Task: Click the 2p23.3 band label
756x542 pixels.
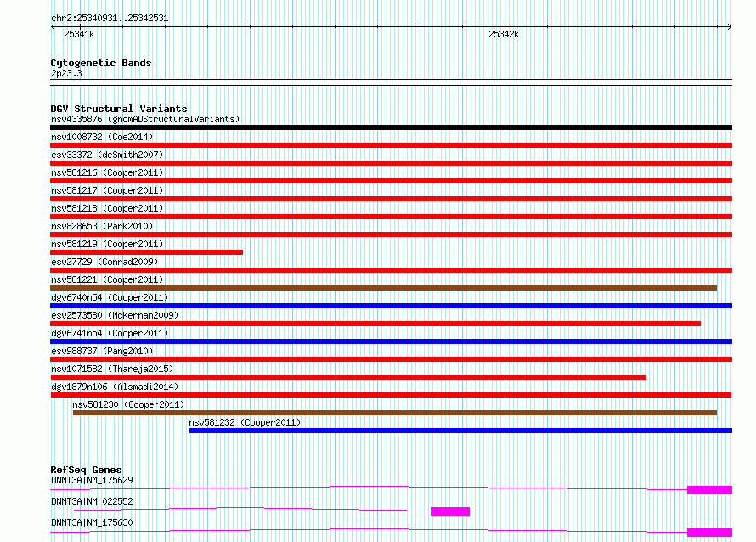Action: pos(66,74)
